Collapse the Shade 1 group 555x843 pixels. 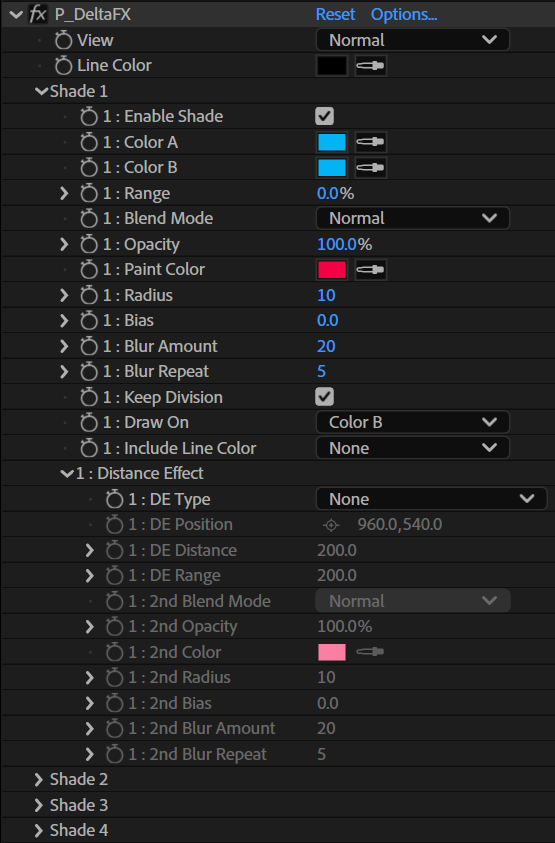click(x=41, y=91)
